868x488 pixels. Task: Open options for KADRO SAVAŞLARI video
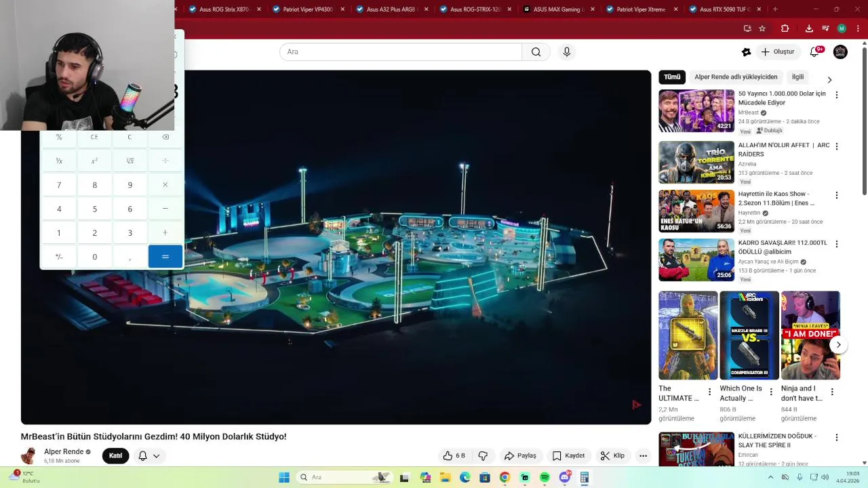coord(836,244)
